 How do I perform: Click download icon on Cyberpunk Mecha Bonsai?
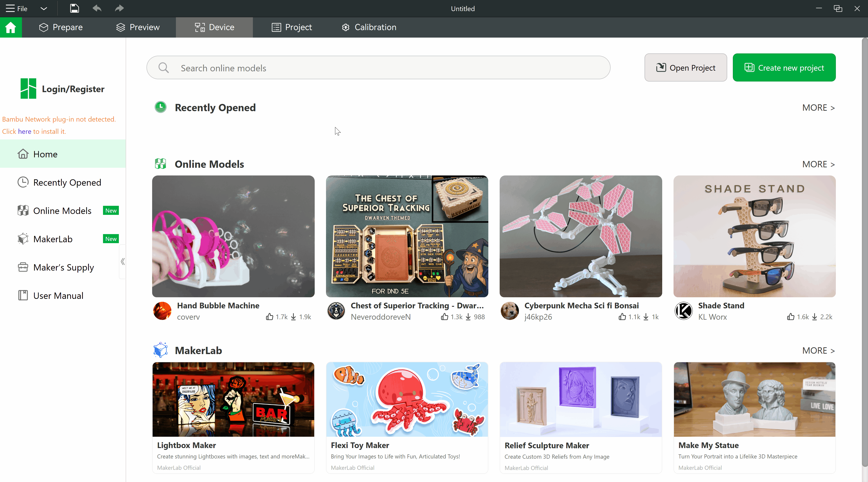(x=646, y=317)
